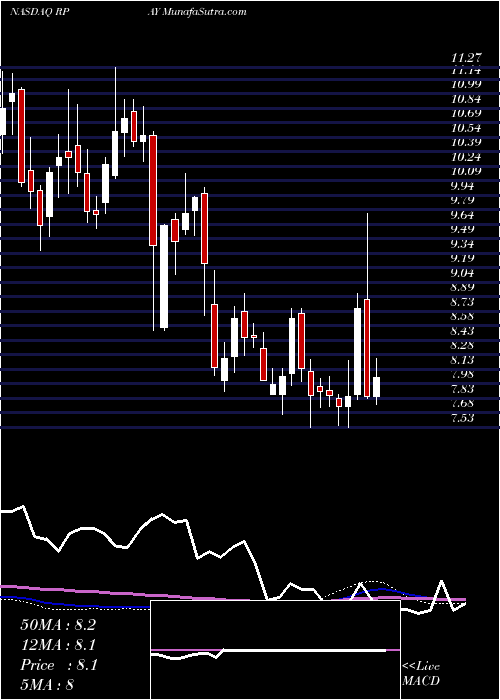Click the 10.69 price axis label
Viewport: 500px width, 700px height.
click(x=466, y=113)
